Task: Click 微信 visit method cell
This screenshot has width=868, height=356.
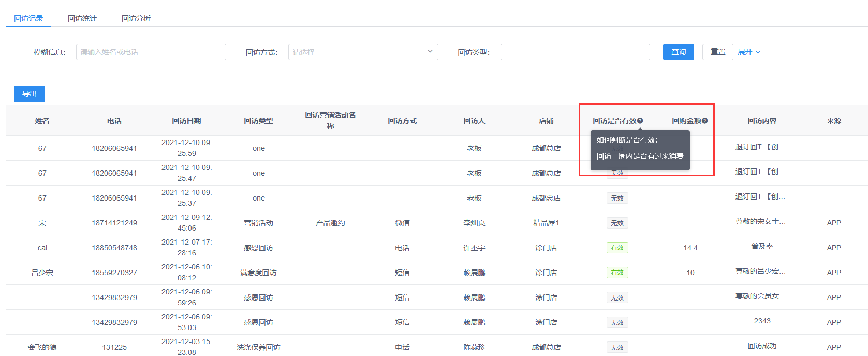Action: point(402,223)
